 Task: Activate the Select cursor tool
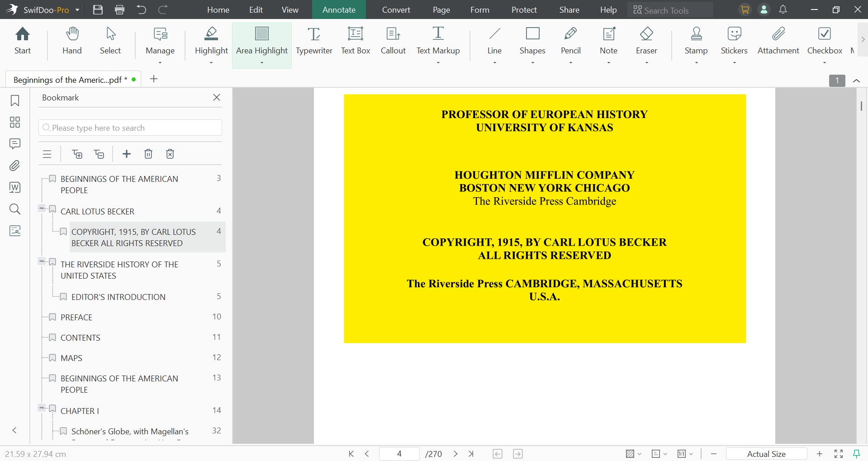[110, 41]
